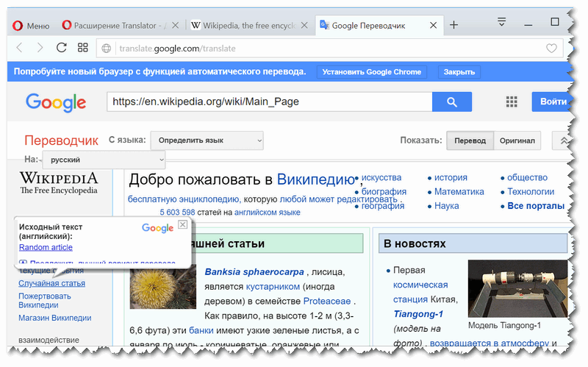Show the Оригинал view
The height and width of the screenshot is (367, 588).
[x=517, y=140]
